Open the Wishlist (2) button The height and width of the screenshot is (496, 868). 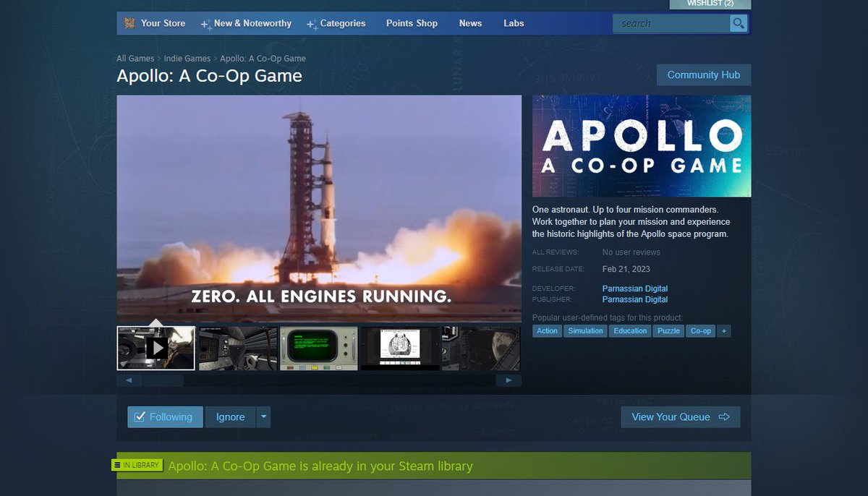710,4
